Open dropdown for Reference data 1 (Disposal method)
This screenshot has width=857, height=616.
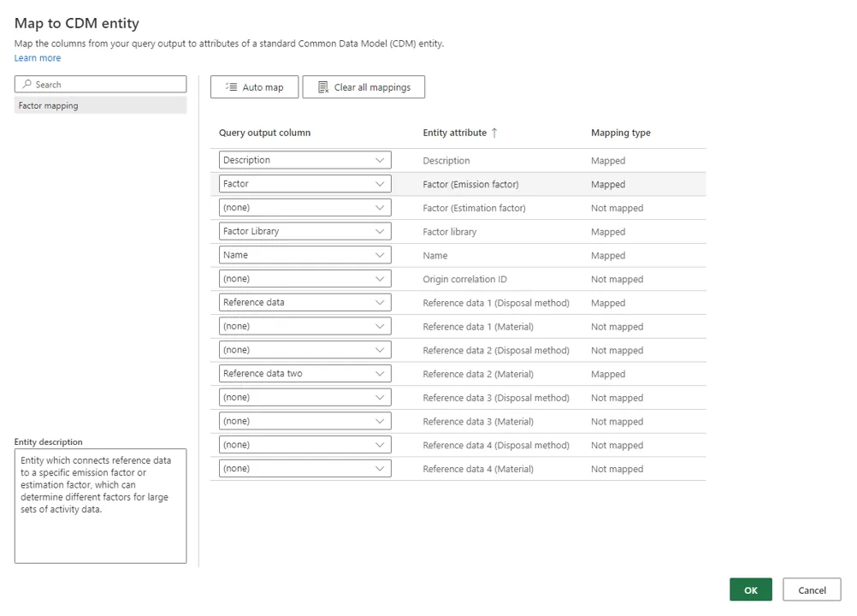coord(305,302)
